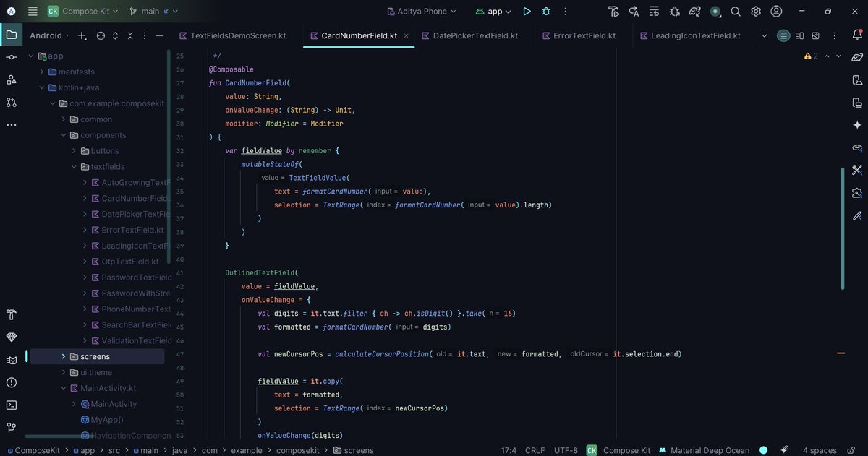Open more run actions menu
Screen dimensions: 868x456
pyautogui.click(x=566, y=12)
